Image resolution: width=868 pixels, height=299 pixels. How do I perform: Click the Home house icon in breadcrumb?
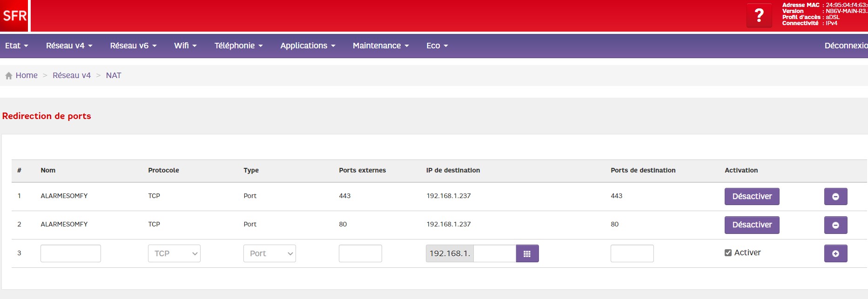(8, 76)
